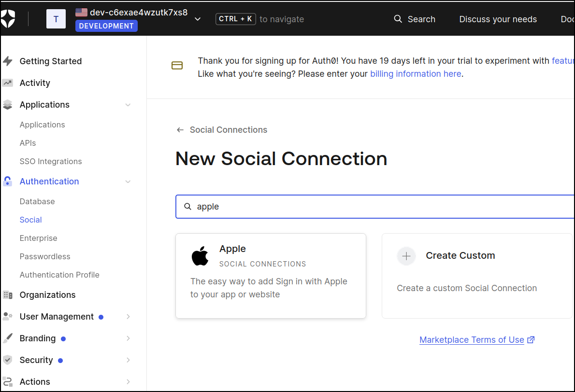Image resolution: width=575 pixels, height=392 pixels.
Task: Click the credit card icon in the trial banner
Action: 177,66
